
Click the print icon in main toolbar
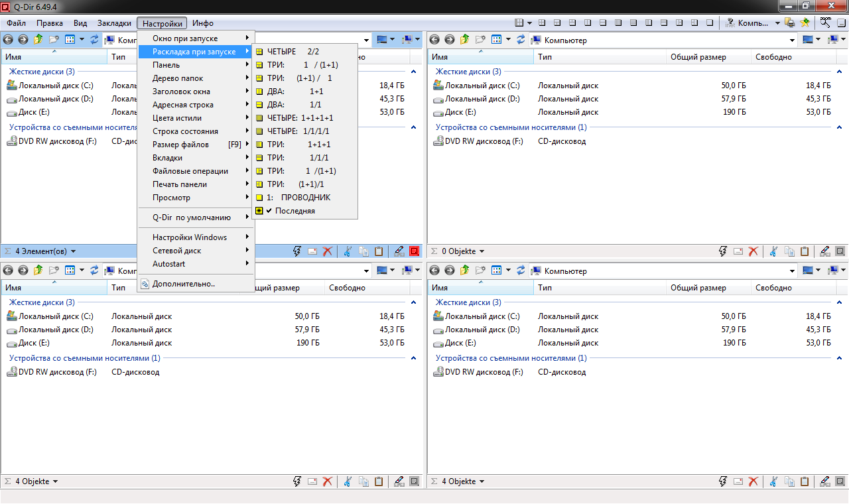coord(790,23)
